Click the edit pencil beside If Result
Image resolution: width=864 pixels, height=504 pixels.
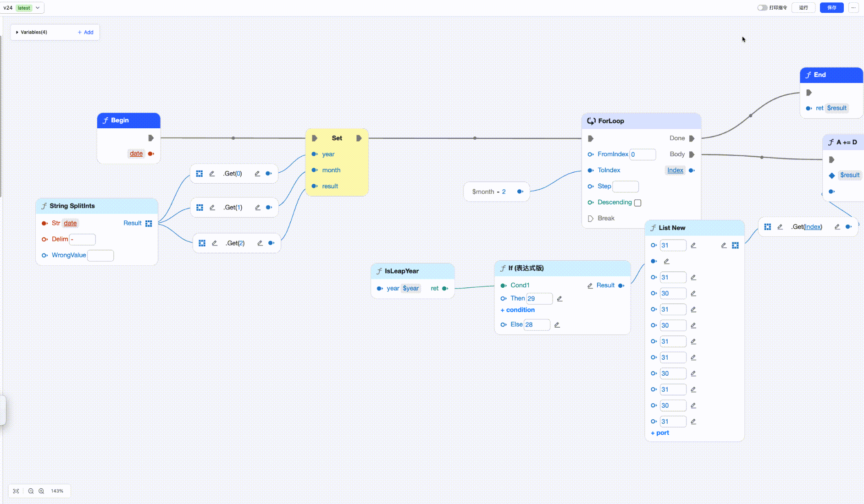(590, 285)
